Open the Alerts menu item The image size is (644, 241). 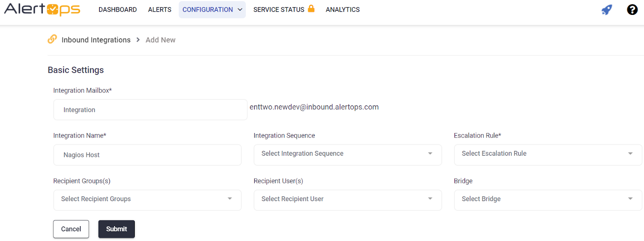pos(159,10)
